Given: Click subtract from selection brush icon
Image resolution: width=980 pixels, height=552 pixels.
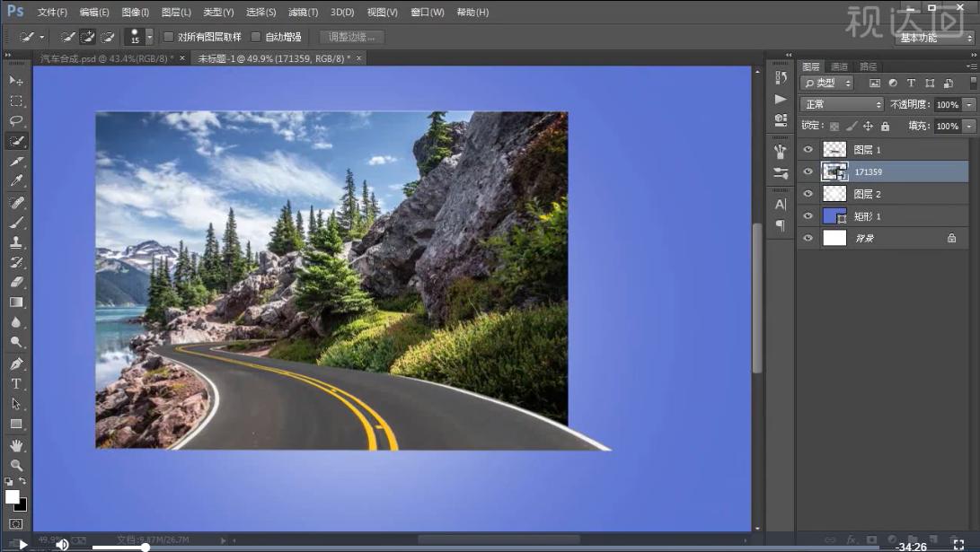Looking at the screenshot, I should click(x=108, y=37).
